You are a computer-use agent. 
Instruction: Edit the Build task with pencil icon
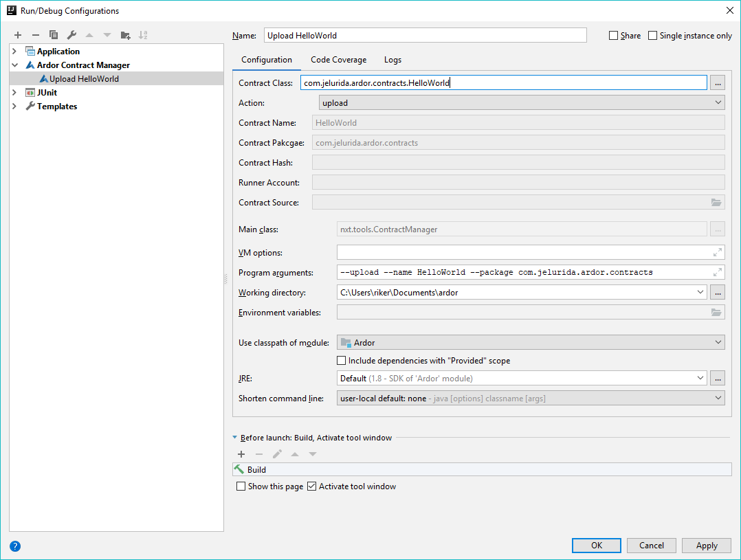pyautogui.click(x=277, y=453)
